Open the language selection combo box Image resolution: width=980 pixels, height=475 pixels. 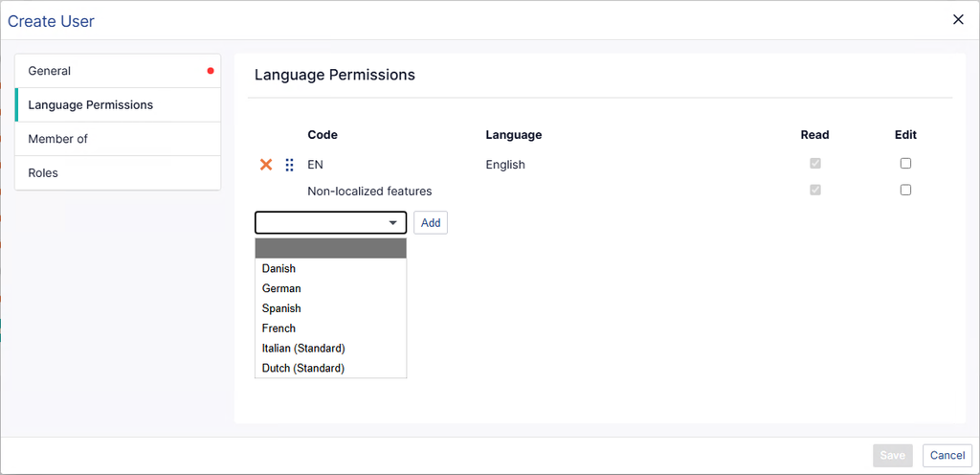[330, 222]
